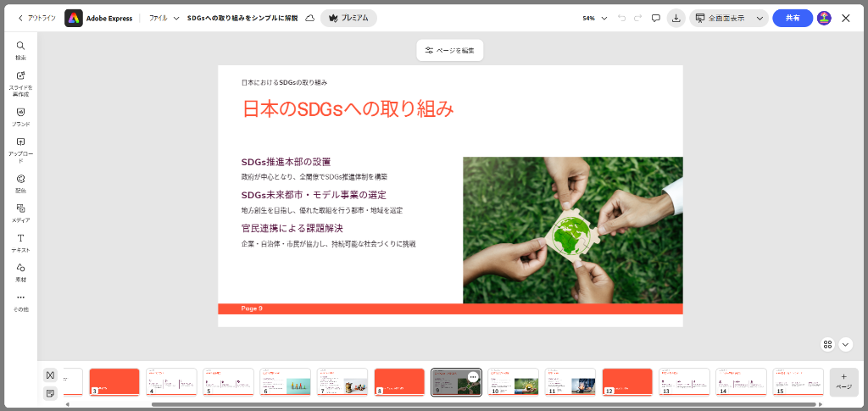Open the user profile avatar
The height and width of the screenshot is (411, 868).
tap(824, 19)
